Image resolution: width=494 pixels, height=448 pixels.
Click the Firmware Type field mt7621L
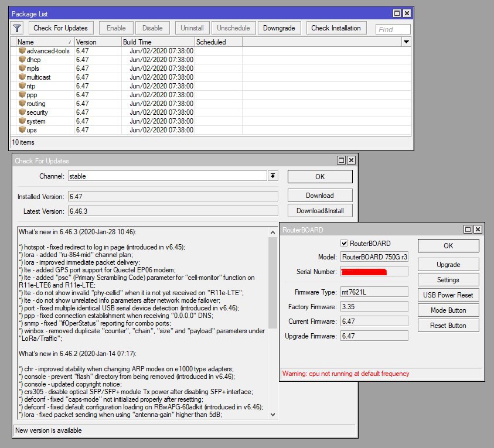(x=374, y=292)
